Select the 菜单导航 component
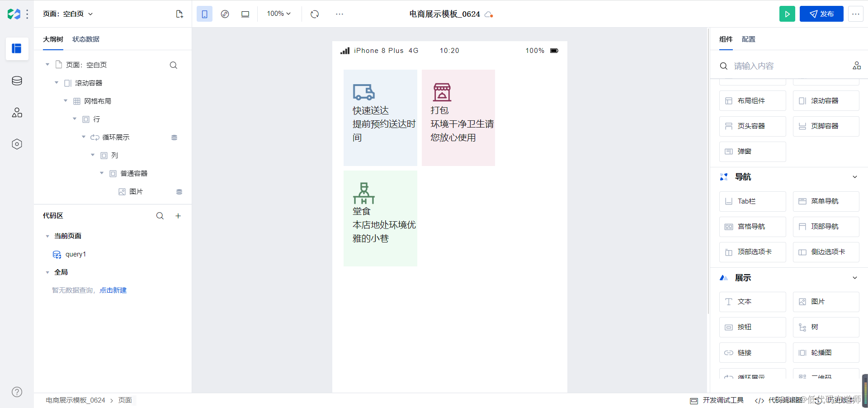 pyautogui.click(x=826, y=201)
